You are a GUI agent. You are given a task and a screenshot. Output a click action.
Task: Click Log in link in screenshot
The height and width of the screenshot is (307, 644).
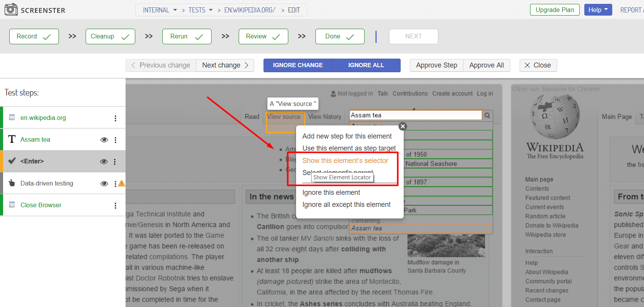485,94
